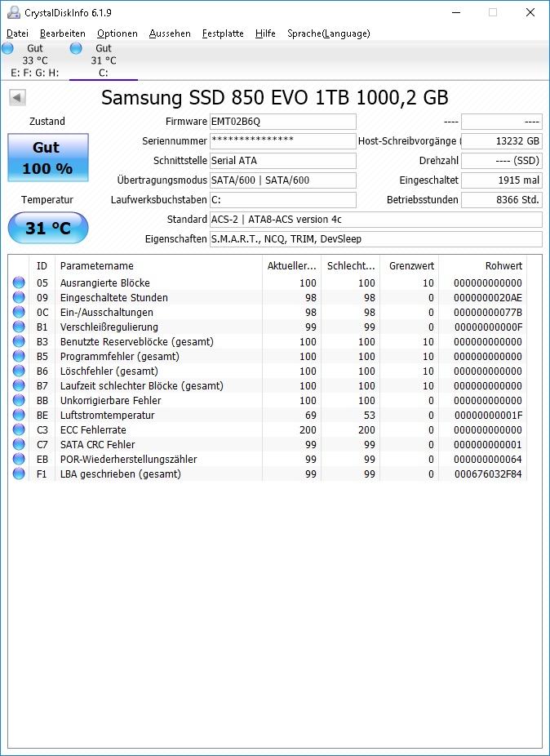This screenshot has height=756, width=550.
Task: Select the Ausrangierte Blöcke row name
Action: tap(105, 283)
